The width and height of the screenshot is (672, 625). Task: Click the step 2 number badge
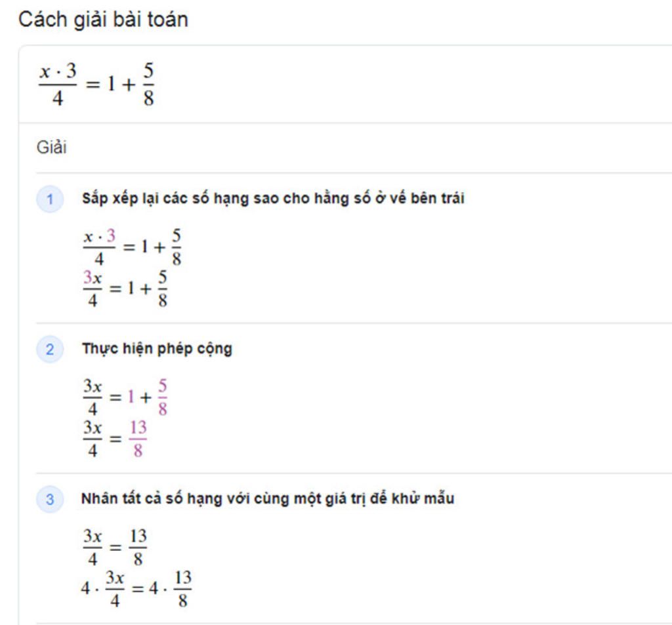pyautogui.click(x=50, y=350)
